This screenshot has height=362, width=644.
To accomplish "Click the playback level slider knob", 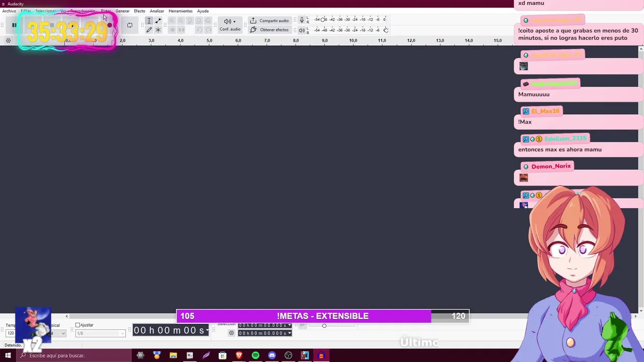I will pyautogui.click(x=386, y=30).
